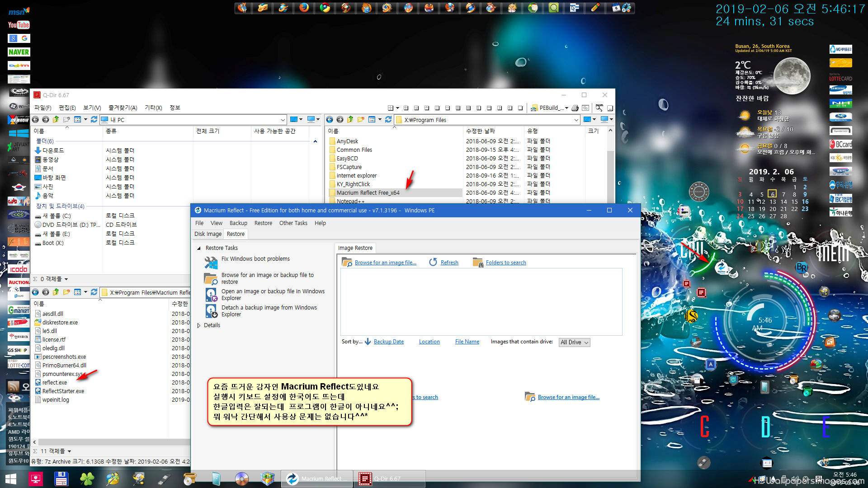Screen dimensions: 868x488
Task: Click the printer icon in Q-Dir toolbar
Action: [575, 108]
